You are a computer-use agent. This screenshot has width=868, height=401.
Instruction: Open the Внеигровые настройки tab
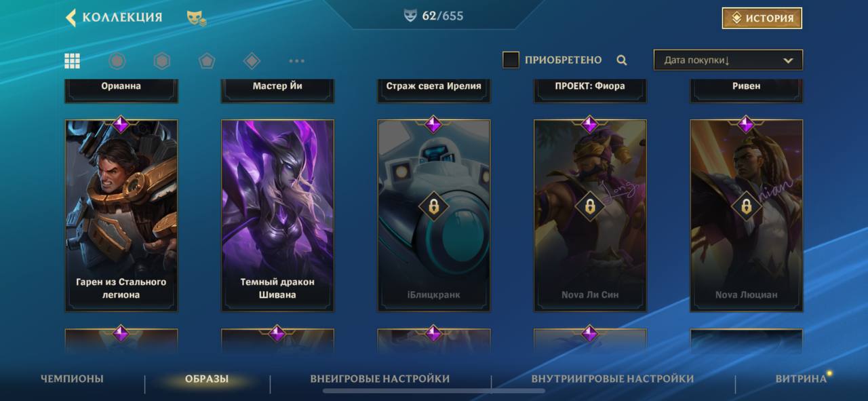380,379
